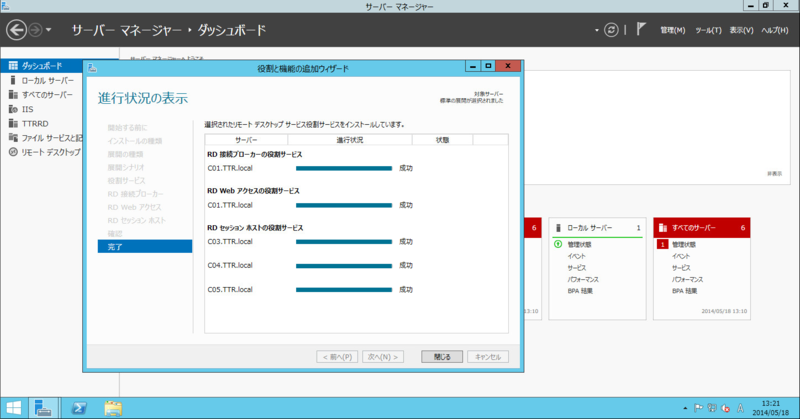Click progress bar for C05.TTR.local
This screenshot has height=419, width=800.
click(x=344, y=290)
